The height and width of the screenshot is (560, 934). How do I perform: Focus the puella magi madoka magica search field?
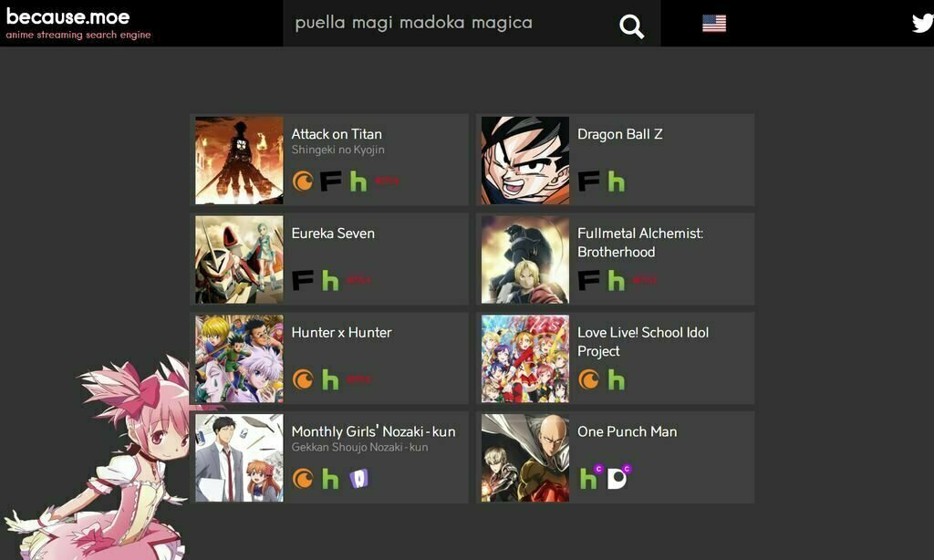point(452,23)
